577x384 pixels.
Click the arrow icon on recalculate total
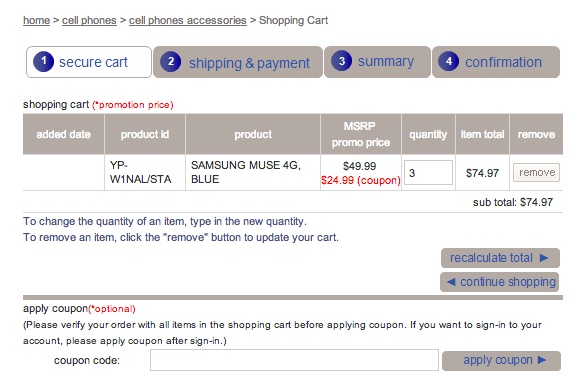[x=544, y=258]
